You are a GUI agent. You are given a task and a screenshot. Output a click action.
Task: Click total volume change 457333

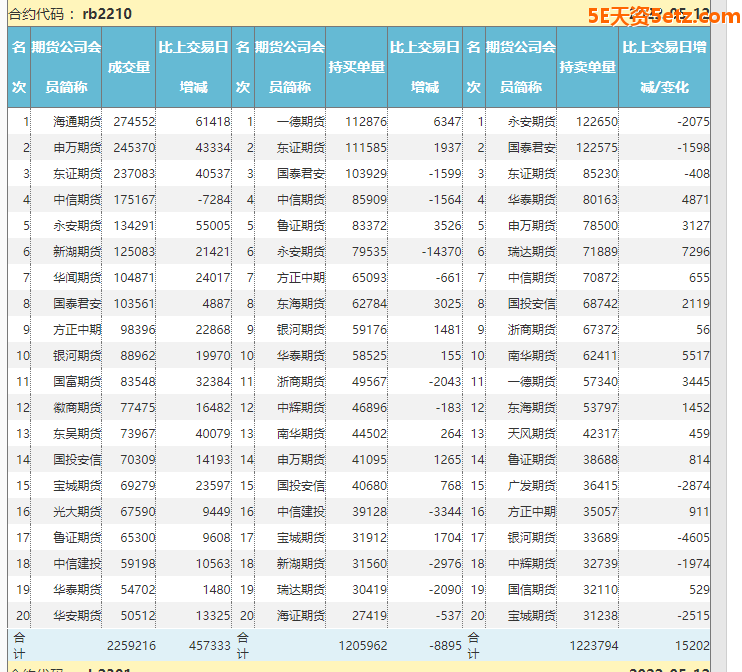click(210, 646)
